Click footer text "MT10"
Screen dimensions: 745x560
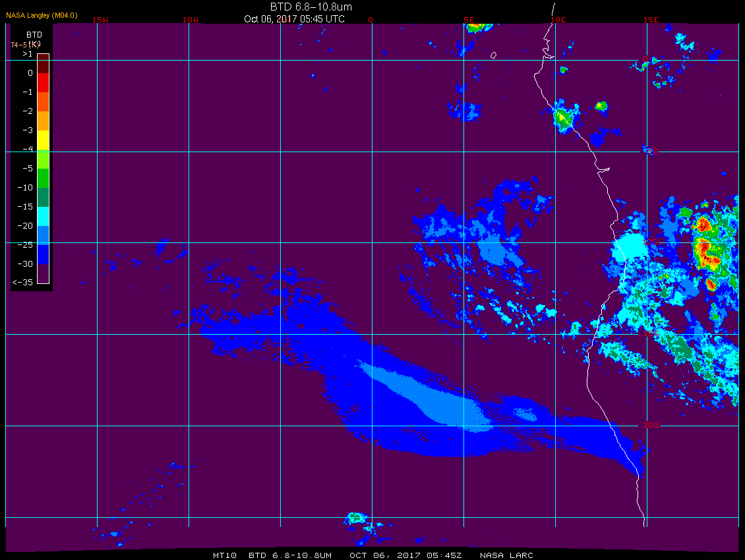point(225,555)
